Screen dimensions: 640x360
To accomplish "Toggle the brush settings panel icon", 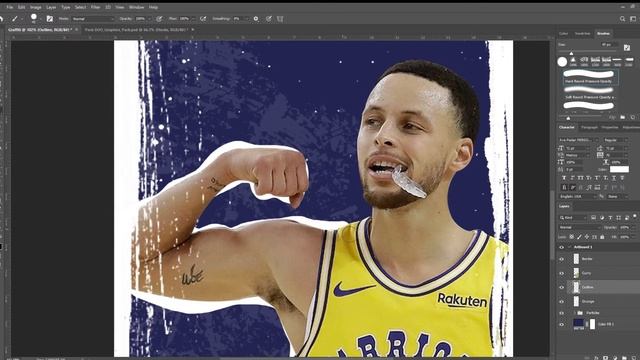I will [49, 19].
